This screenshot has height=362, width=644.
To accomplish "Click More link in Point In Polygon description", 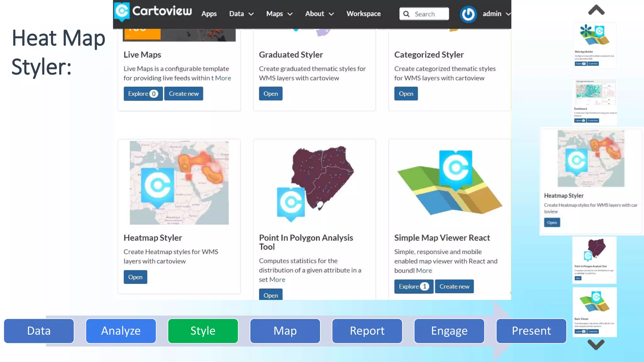I will coord(277,279).
